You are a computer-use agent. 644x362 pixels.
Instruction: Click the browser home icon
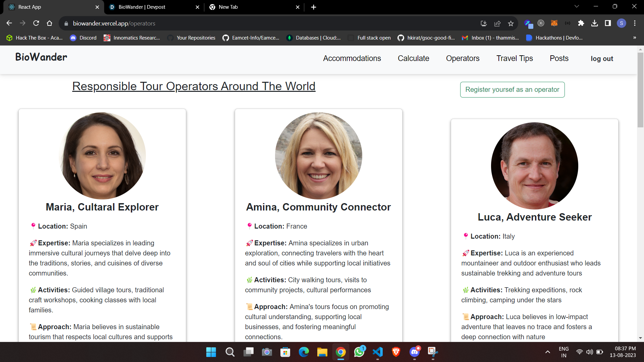[x=49, y=23]
